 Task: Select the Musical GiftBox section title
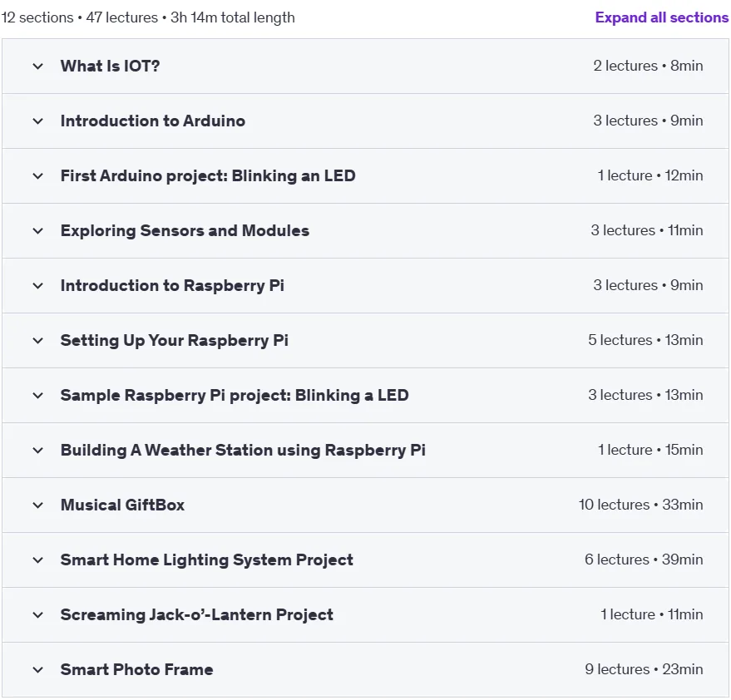pyautogui.click(x=122, y=505)
